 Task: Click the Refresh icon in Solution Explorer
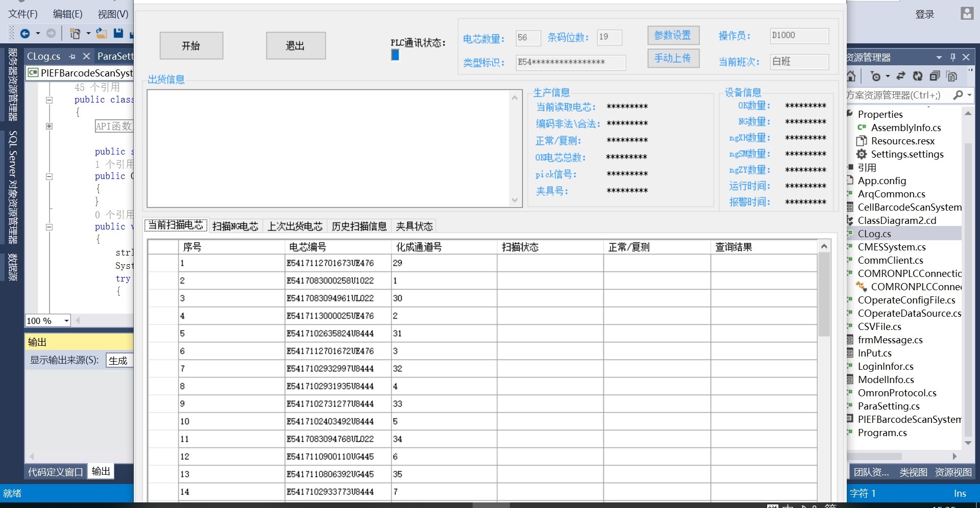(918, 77)
